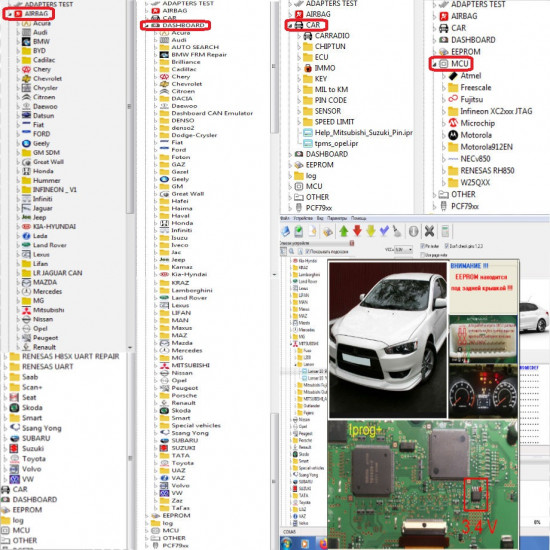Select the 'W25QXX' folder under MCU
Image resolution: width=550 pixels, height=550 pixels.
click(x=469, y=182)
